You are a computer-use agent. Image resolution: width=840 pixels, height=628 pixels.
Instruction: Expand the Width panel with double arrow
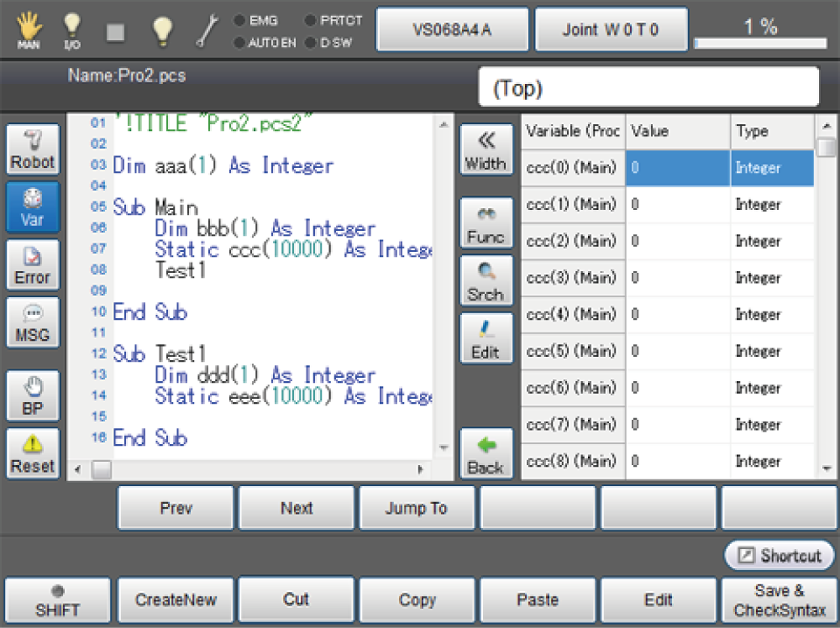(x=486, y=149)
